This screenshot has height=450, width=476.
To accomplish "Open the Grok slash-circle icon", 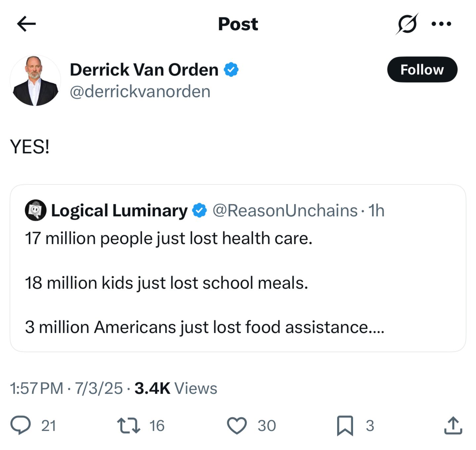I will coord(407,24).
